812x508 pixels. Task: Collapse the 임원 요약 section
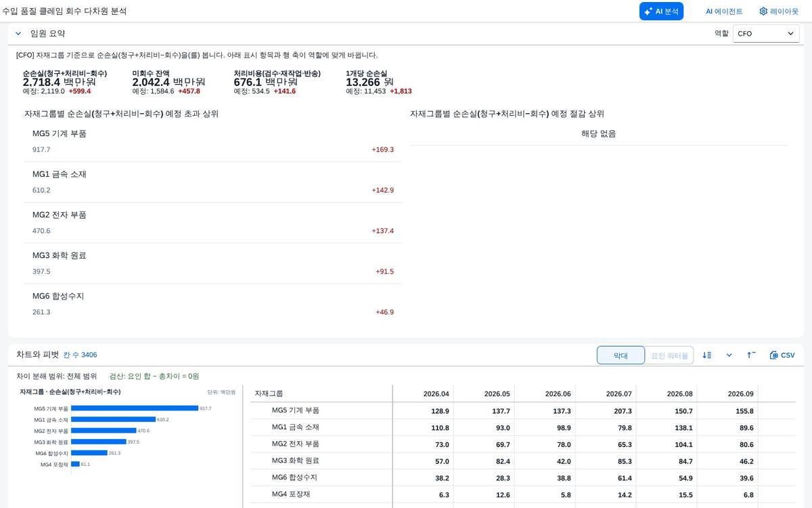point(18,33)
